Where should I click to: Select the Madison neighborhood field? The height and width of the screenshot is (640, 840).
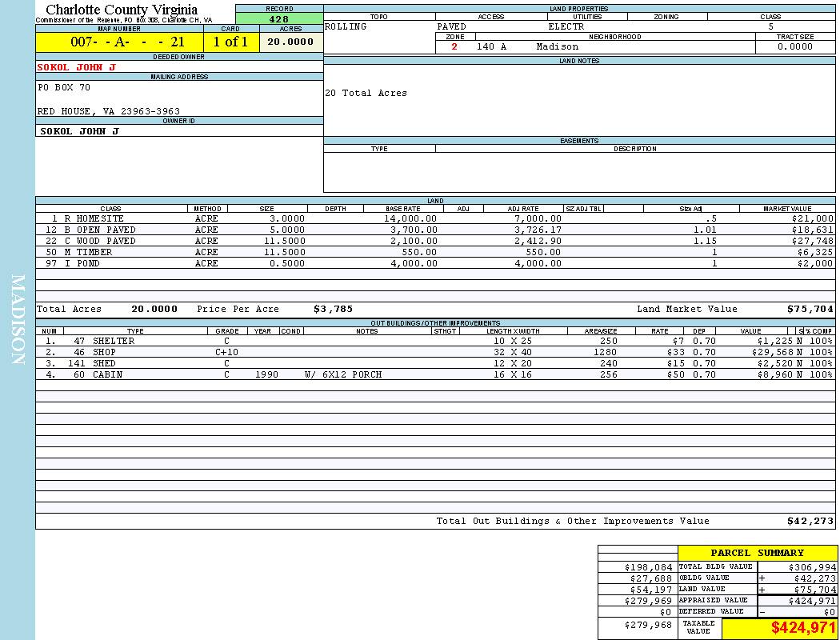click(x=558, y=46)
